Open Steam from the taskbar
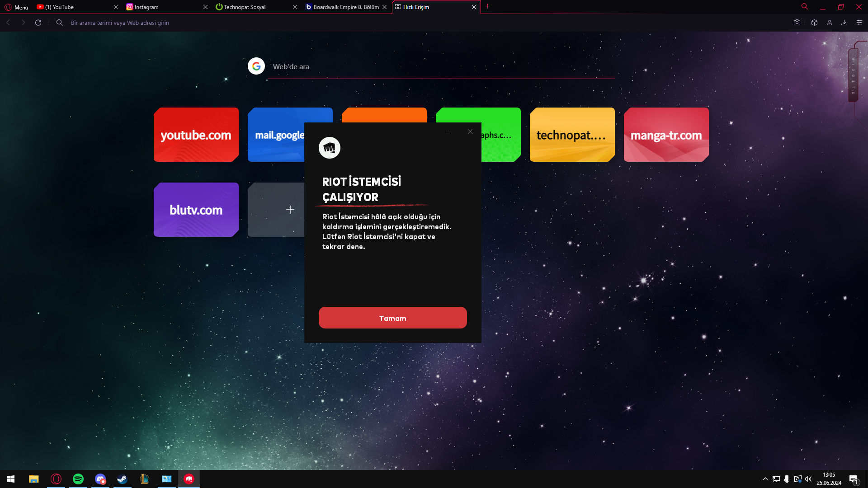868x488 pixels. (122, 479)
